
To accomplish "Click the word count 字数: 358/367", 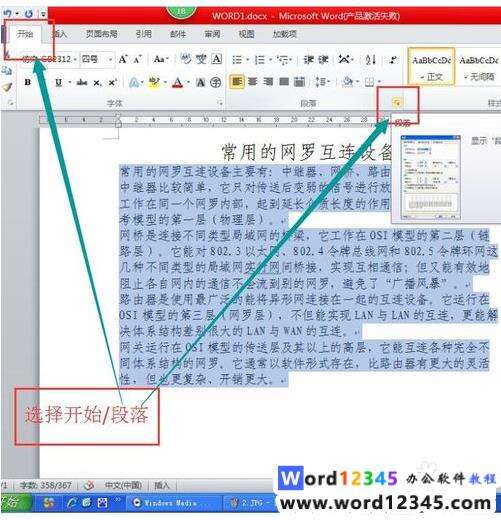I will point(46,485).
